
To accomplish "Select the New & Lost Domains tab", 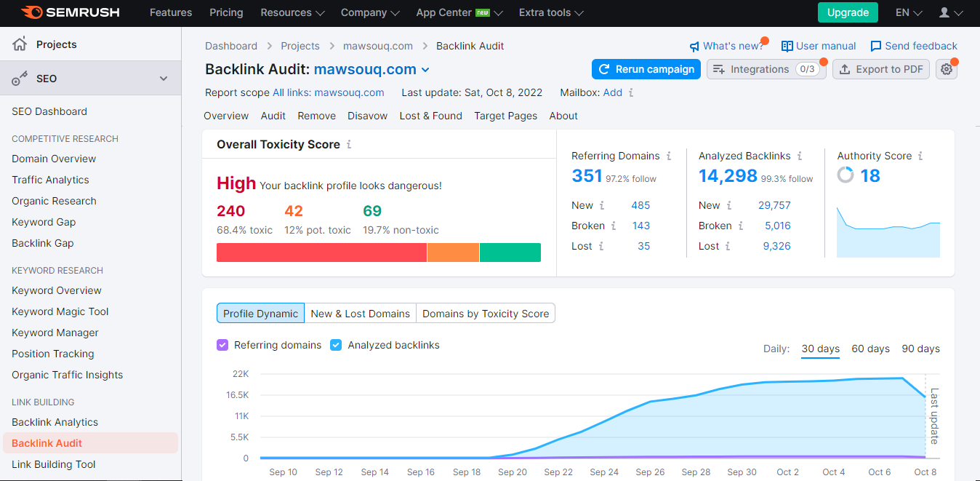I will point(360,314).
